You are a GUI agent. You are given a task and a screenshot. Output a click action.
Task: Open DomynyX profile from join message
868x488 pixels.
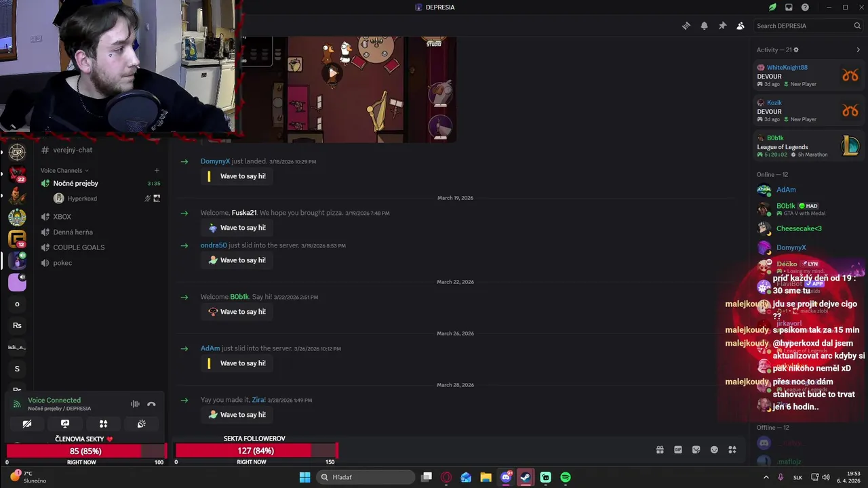[x=215, y=161]
